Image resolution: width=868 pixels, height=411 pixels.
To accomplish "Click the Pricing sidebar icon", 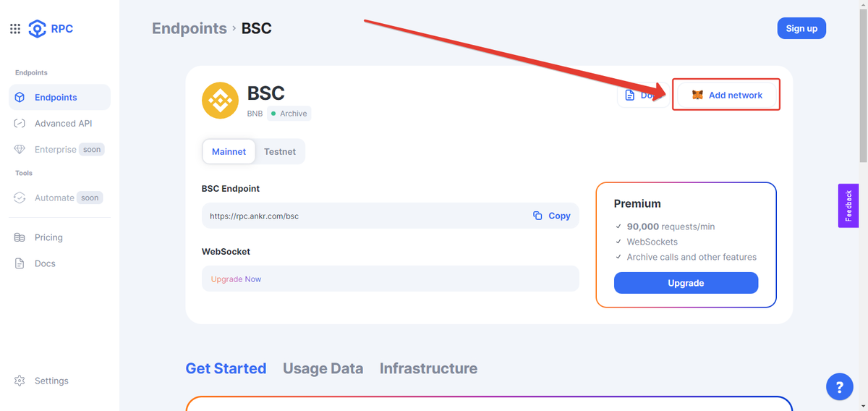I will tap(20, 237).
